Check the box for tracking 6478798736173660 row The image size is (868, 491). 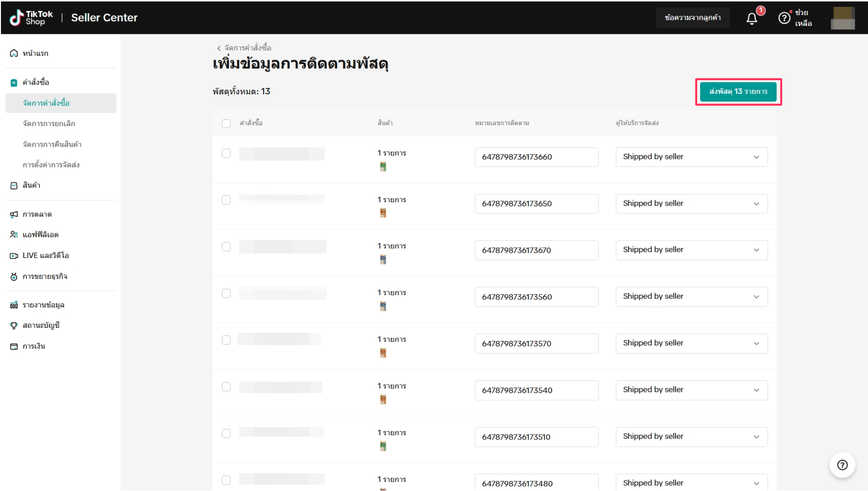tap(226, 153)
